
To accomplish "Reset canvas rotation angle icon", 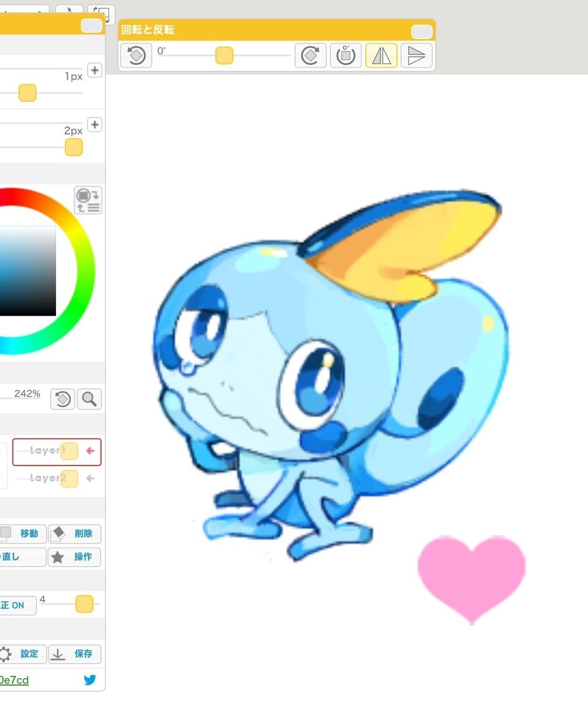I will pos(346,55).
